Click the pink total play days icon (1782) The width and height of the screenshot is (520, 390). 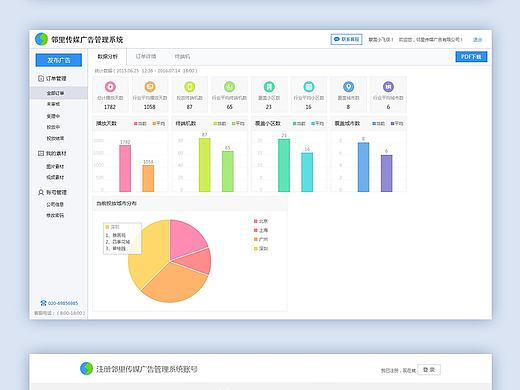110,87
